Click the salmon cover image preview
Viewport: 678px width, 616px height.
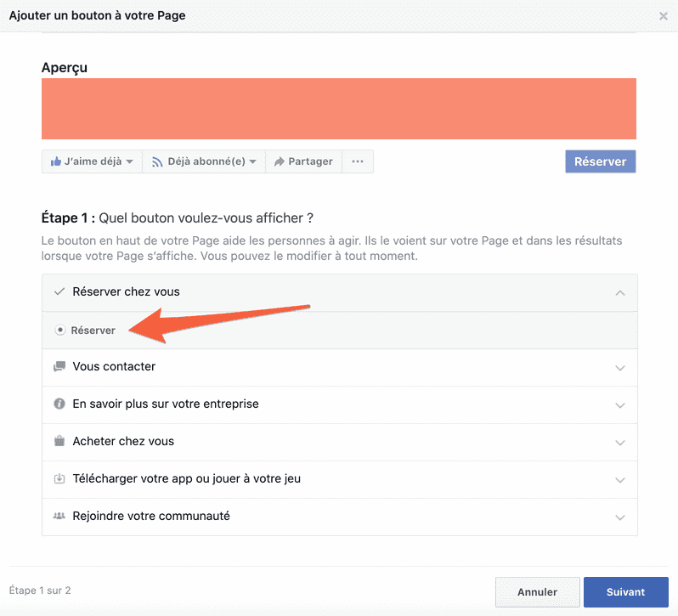pyautogui.click(x=339, y=108)
